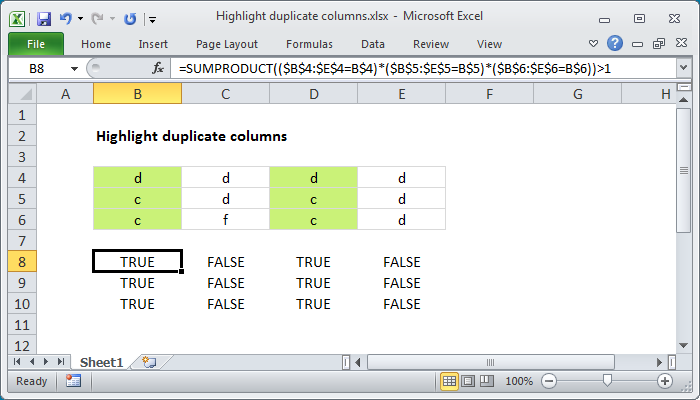The width and height of the screenshot is (700, 400).
Task: Click the green File button
Action: pos(35,44)
